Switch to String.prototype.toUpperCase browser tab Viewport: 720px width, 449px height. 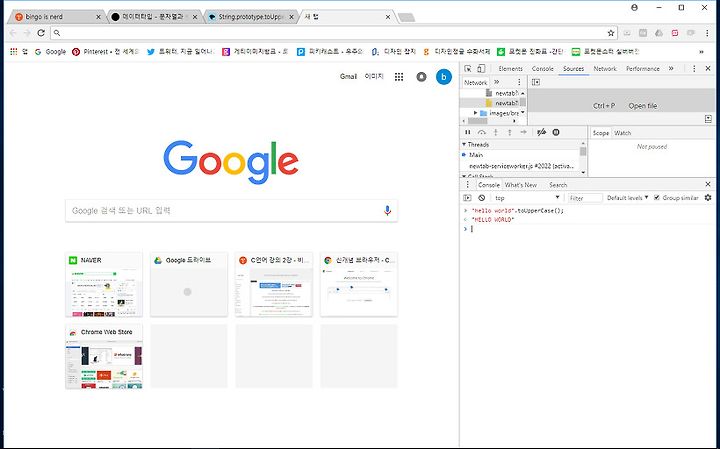click(x=250, y=17)
